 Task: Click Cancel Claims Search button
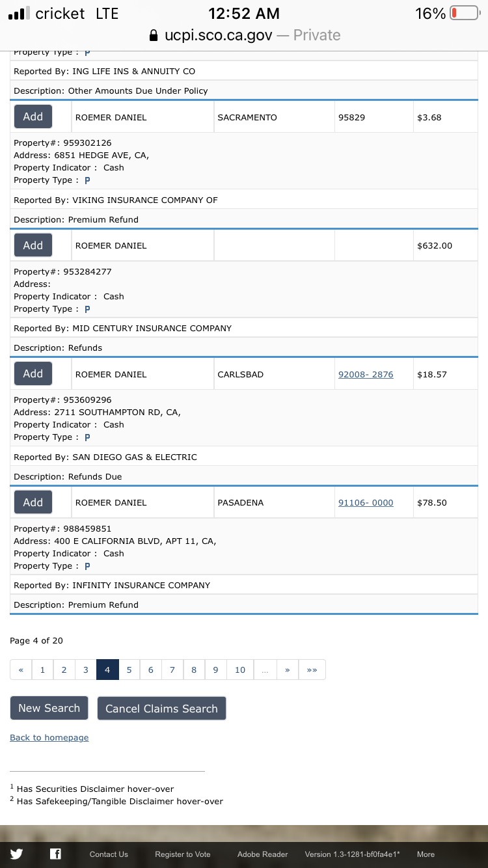pos(161,709)
